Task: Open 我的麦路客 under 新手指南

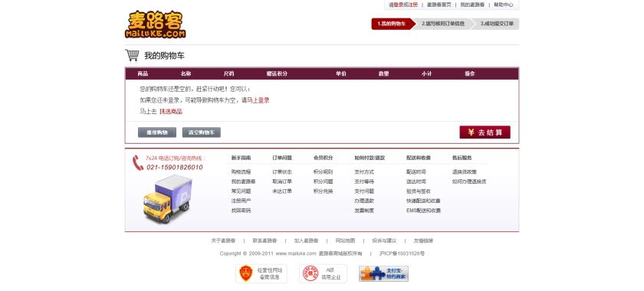Action: tap(244, 181)
